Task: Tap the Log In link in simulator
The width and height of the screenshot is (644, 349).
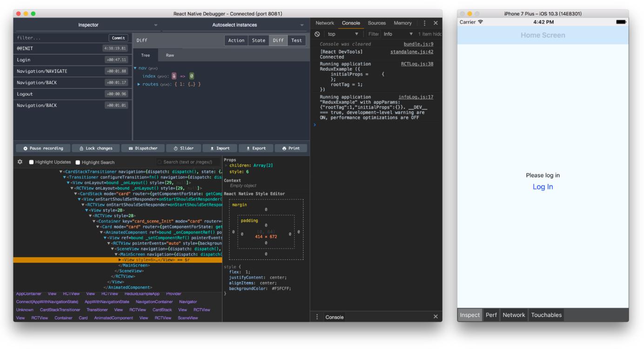Action: coord(543,187)
